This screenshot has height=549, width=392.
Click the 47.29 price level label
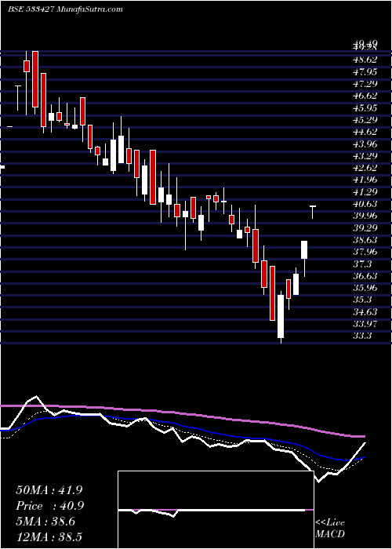click(x=365, y=84)
